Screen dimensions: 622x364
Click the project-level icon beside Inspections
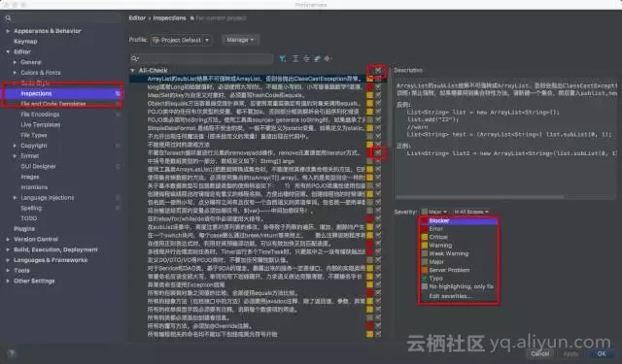pyautogui.click(x=118, y=93)
